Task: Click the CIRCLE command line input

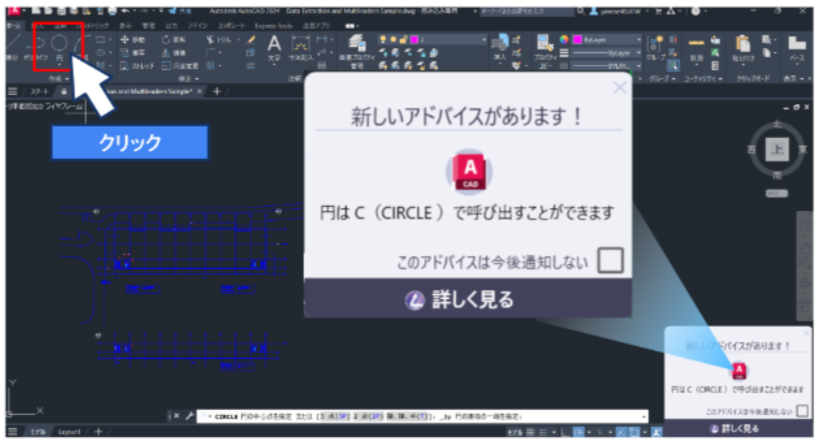Action: click(423, 416)
